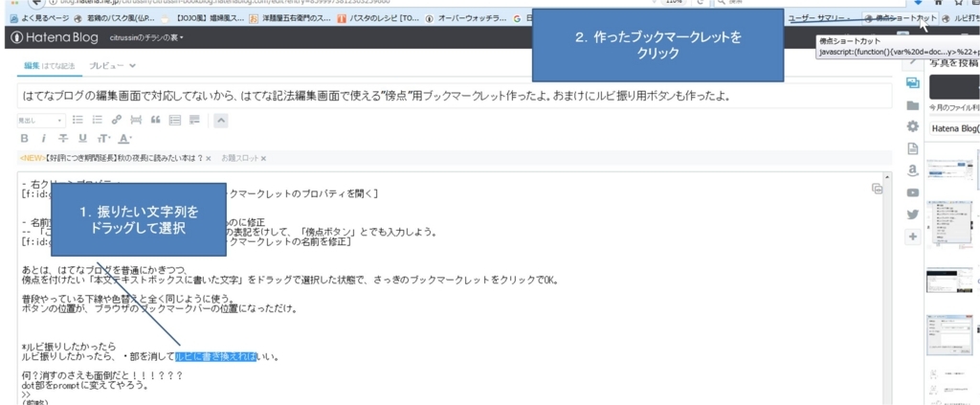The height and width of the screenshot is (405, 980).
Task: Collapse the formatting toolbar with the up chevron
Action: click(x=221, y=120)
